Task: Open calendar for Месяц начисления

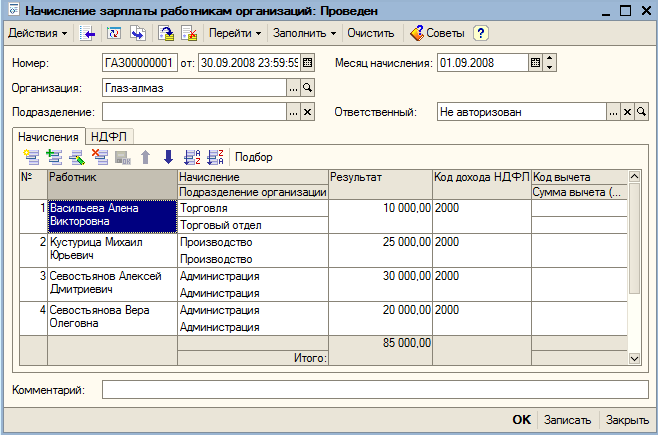Action: (535, 63)
